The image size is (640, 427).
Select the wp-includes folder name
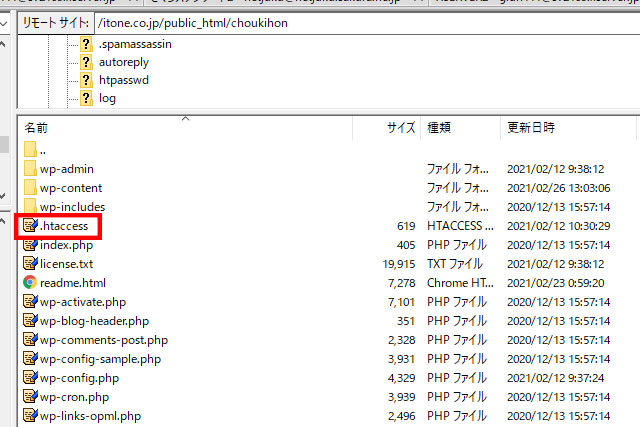click(73, 207)
